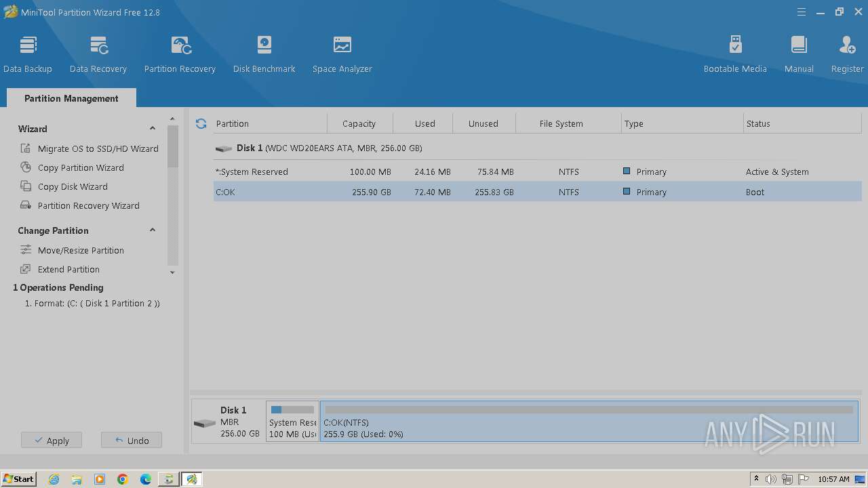The height and width of the screenshot is (488, 868).
Task: Click the volume tray icon
Action: (x=771, y=479)
